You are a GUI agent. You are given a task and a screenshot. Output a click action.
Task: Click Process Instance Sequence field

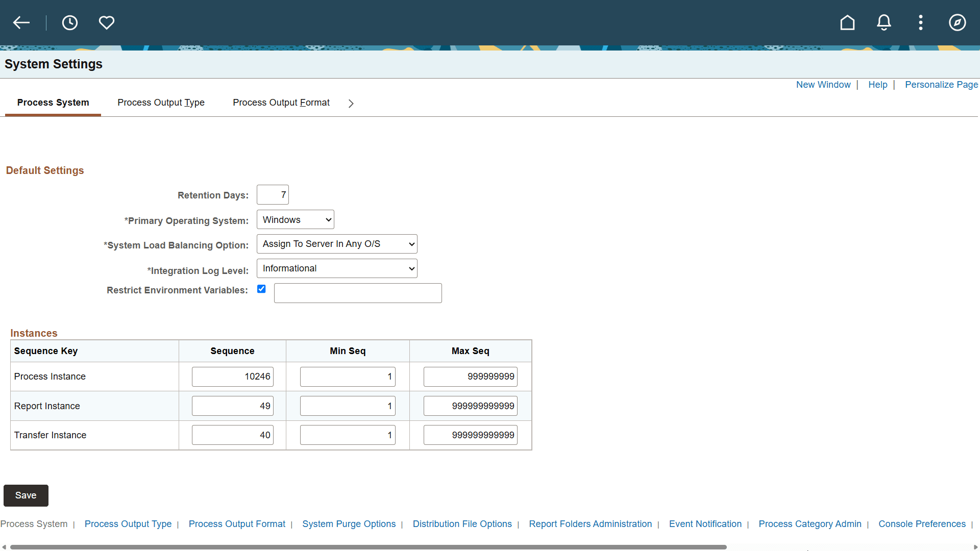click(233, 377)
